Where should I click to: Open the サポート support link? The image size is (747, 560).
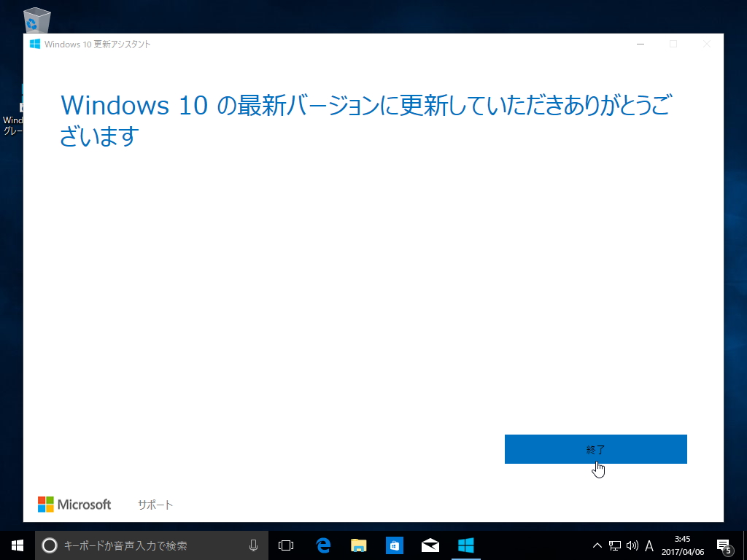point(155,504)
